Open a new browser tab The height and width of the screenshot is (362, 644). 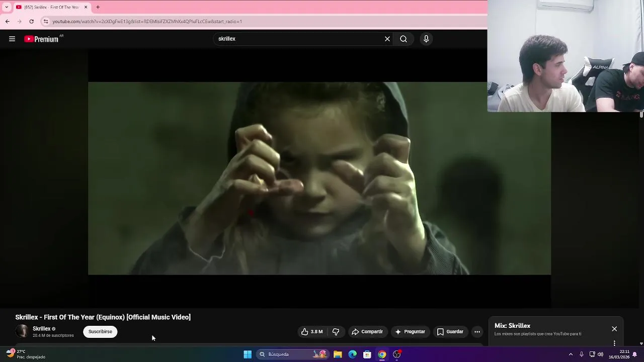(x=98, y=7)
